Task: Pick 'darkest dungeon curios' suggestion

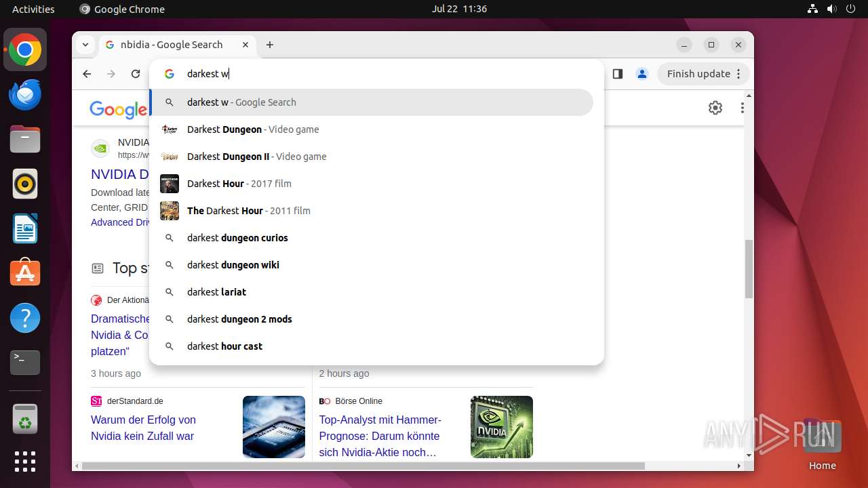Action: [372, 238]
